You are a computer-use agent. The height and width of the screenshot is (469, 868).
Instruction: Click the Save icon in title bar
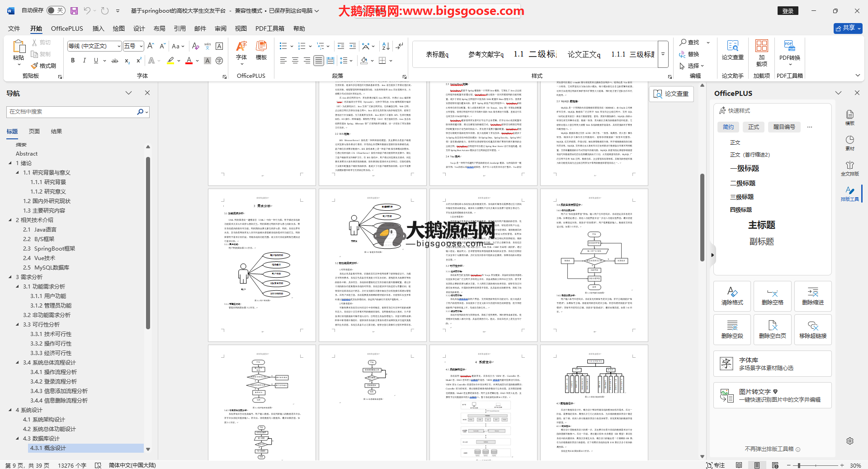(74, 10)
